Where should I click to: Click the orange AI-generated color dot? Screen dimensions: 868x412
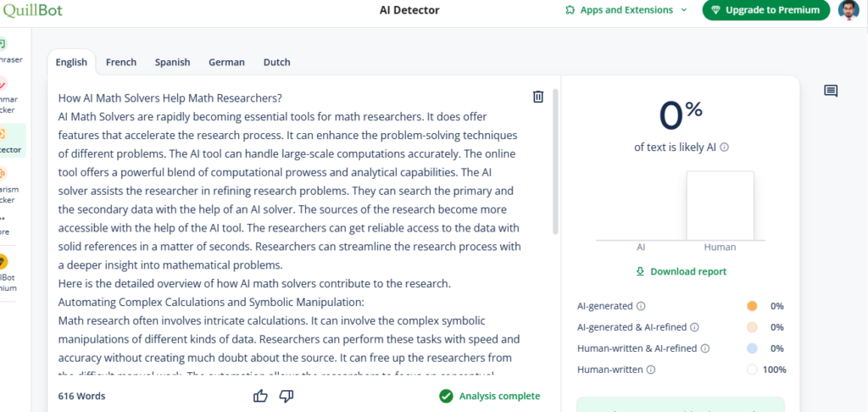[x=751, y=306]
